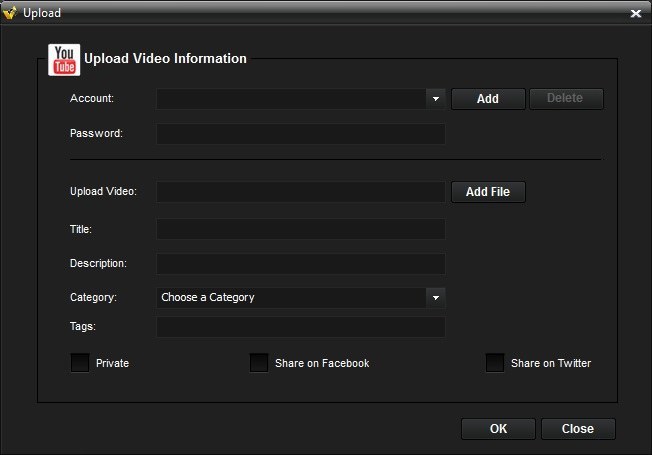Viewport: 652px width, 455px height.
Task: Confirm upload with OK button
Action: click(498, 429)
